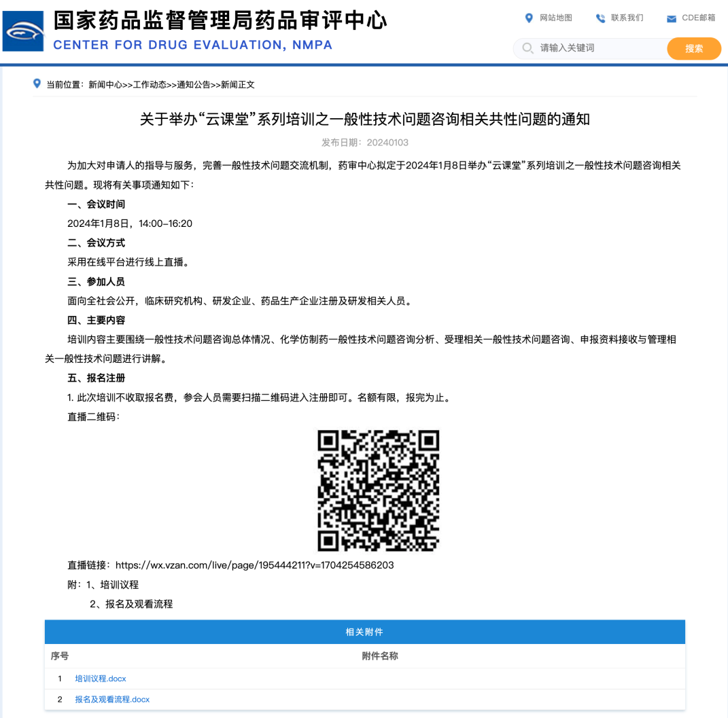
Task: Click the site title 国家药品监督管理局药品审评中心
Action: (220, 21)
